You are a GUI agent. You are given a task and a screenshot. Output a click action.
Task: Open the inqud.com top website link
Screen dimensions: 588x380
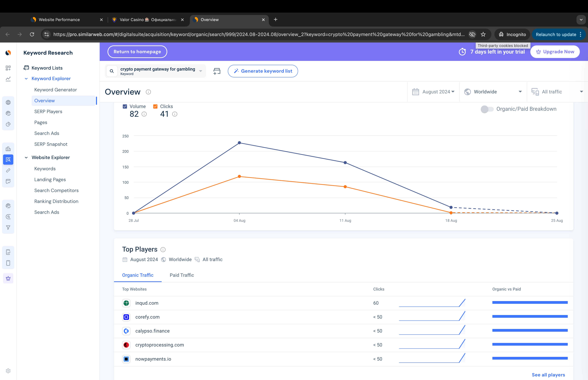click(x=146, y=303)
